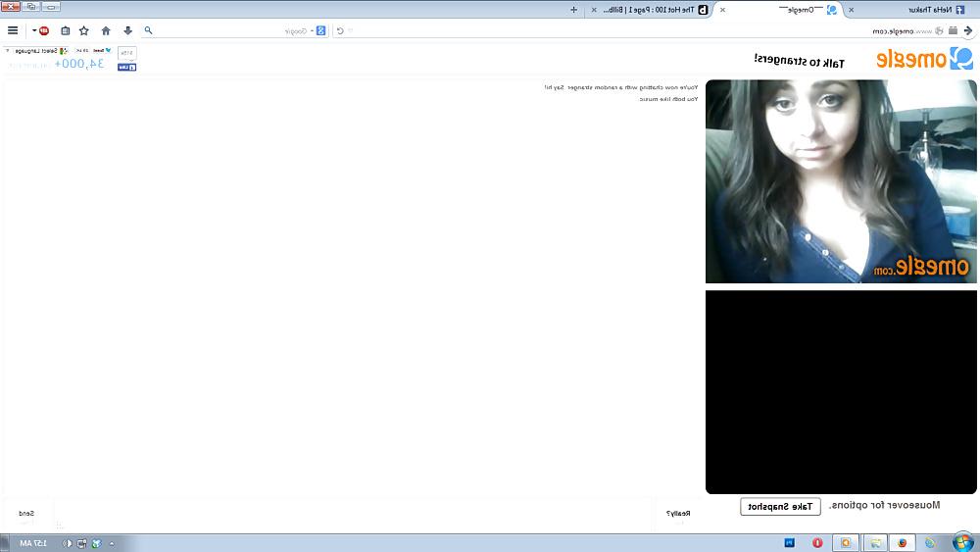Screen dimensions: 980x552
Task: Click the Really? stop button
Action: pos(678,514)
